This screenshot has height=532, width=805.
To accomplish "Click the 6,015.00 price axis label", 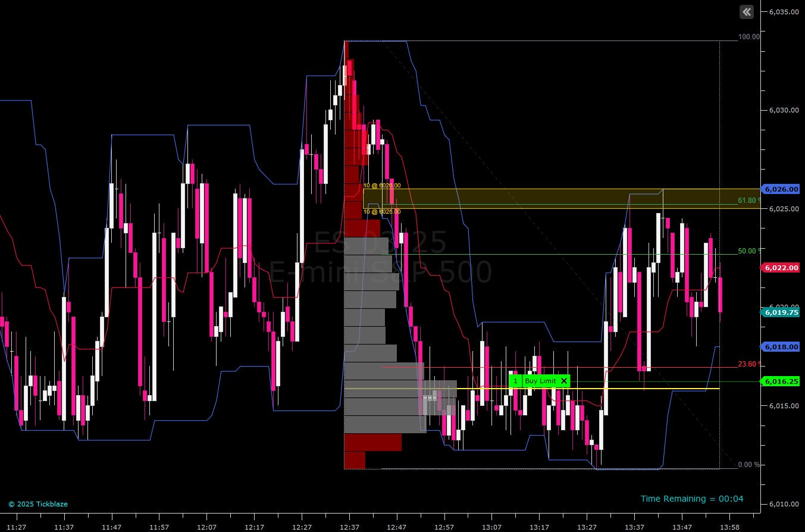I will [783, 406].
